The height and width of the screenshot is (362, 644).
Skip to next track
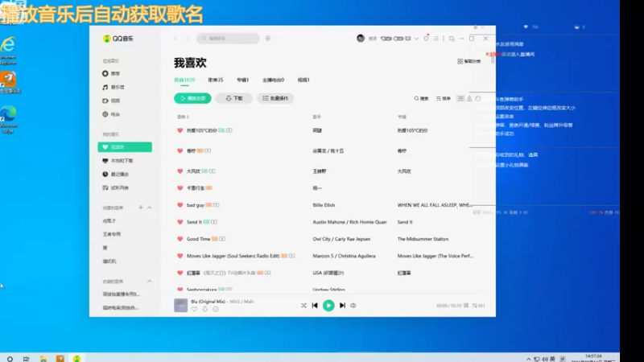click(x=342, y=306)
